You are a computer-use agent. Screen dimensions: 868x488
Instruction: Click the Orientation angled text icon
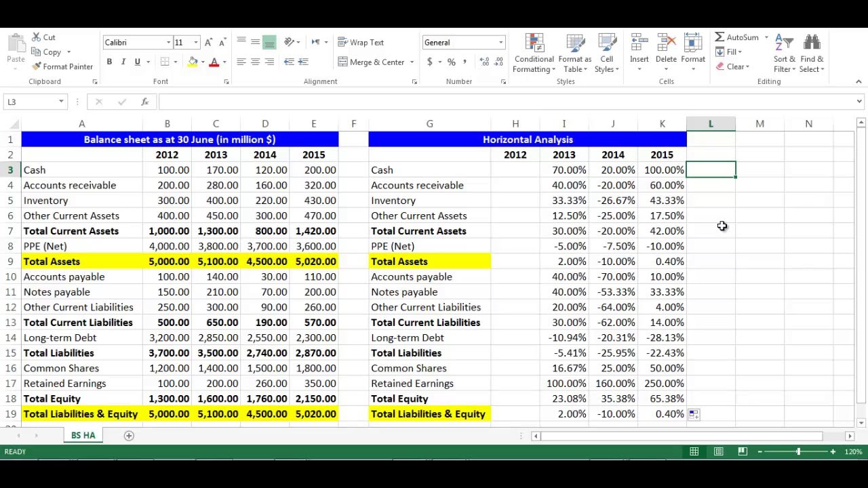289,42
